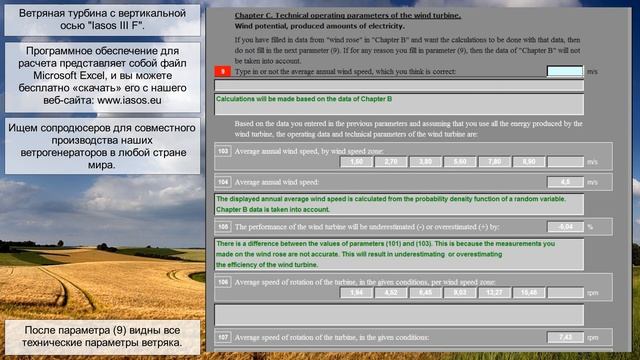Click the note about parameters (101) and (103)
The height and width of the screenshot is (360, 640).
point(399,254)
